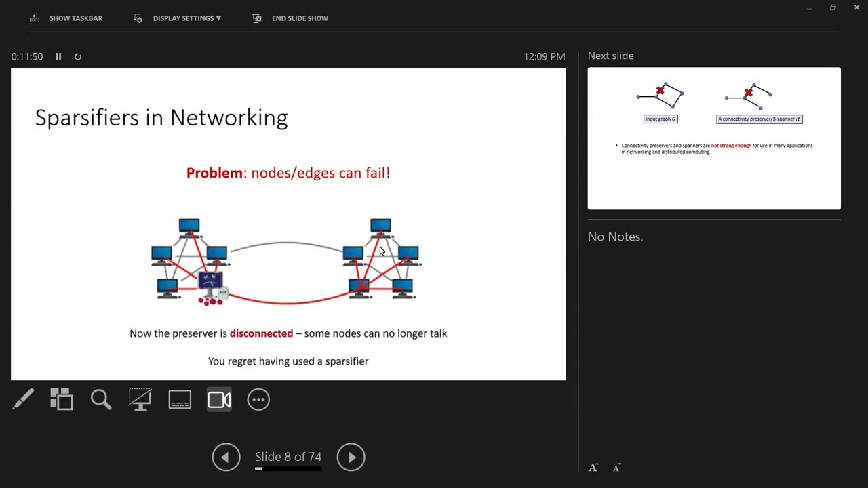Click End Slide Show

coord(290,18)
